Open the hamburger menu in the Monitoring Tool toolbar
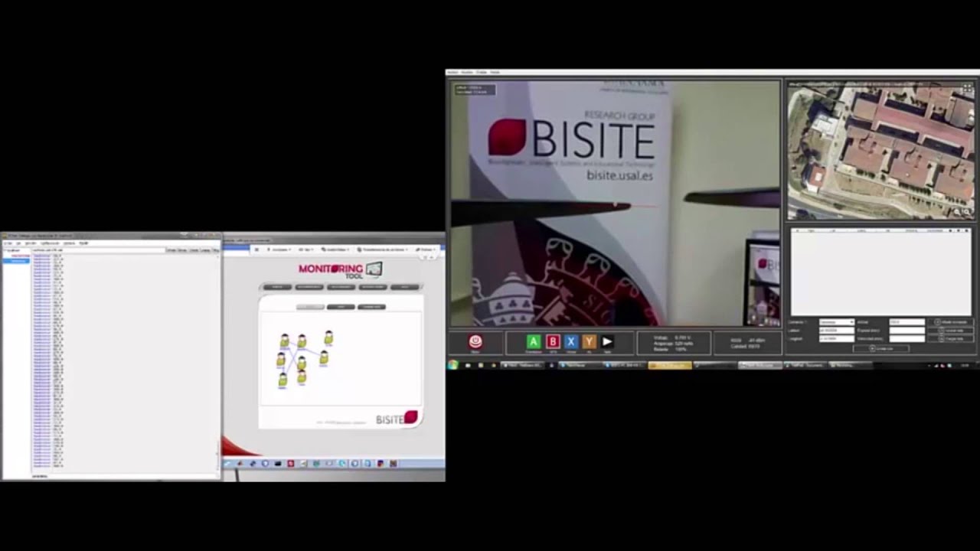This screenshot has width=980, height=551. [256, 249]
